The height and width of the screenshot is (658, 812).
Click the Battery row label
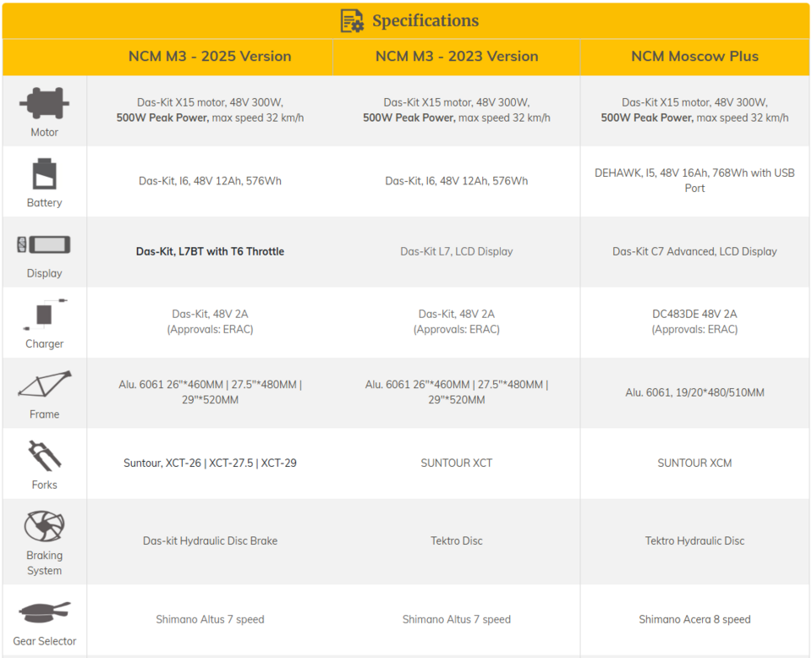[x=45, y=202]
